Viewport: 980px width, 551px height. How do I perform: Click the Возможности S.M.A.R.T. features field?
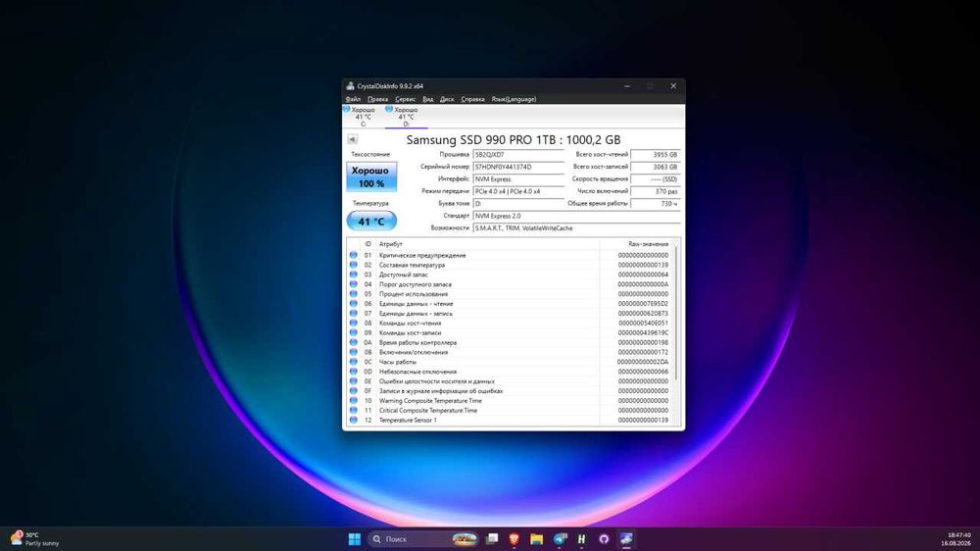click(576, 228)
